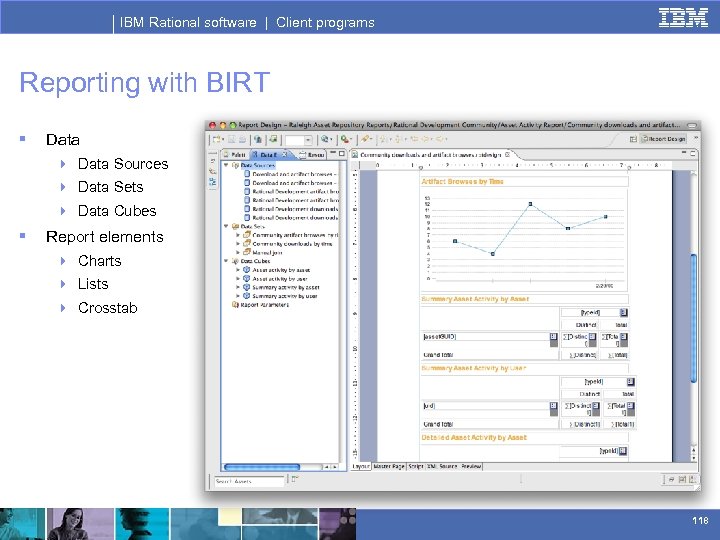
Task: Switch to the Preview editor tab
Action: (471, 466)
